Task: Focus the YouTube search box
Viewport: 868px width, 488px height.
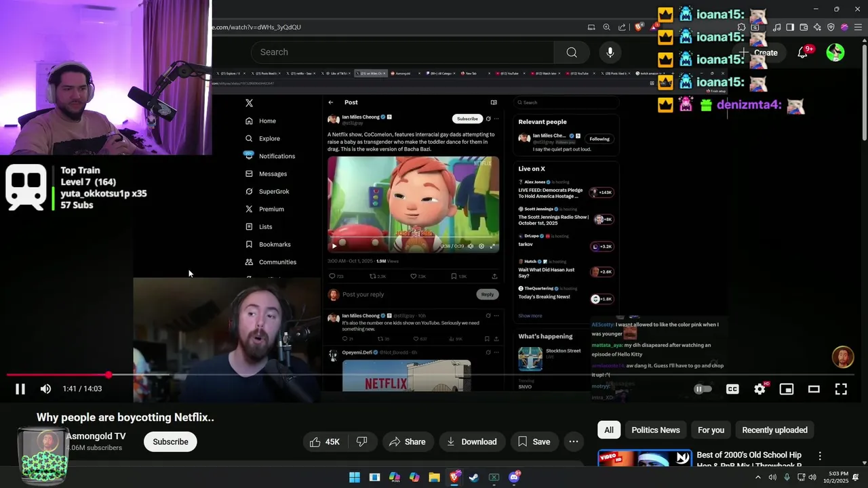Action: click(x=402, y=52)
